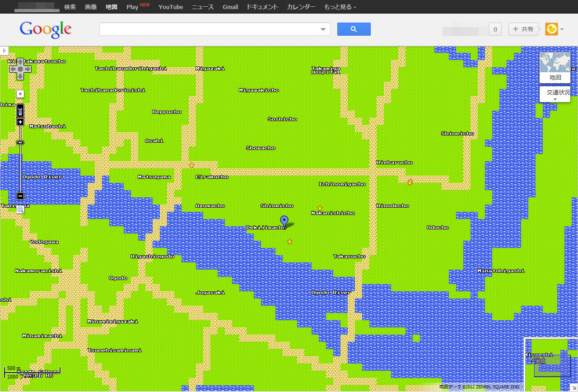Open Play in the top bar
This screenshot has height=392, width=578.
point(132,7)
